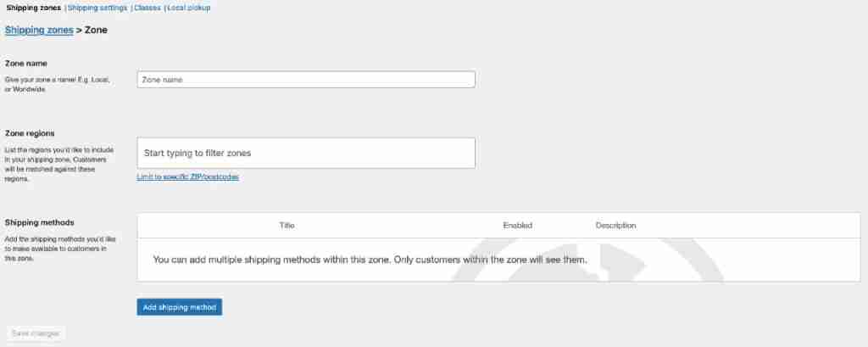Image resolution: width=868 pixels, height=347 pixels.
Task: Click the Shipping zones breadcrumb link
Action: [x=39, y=30]
